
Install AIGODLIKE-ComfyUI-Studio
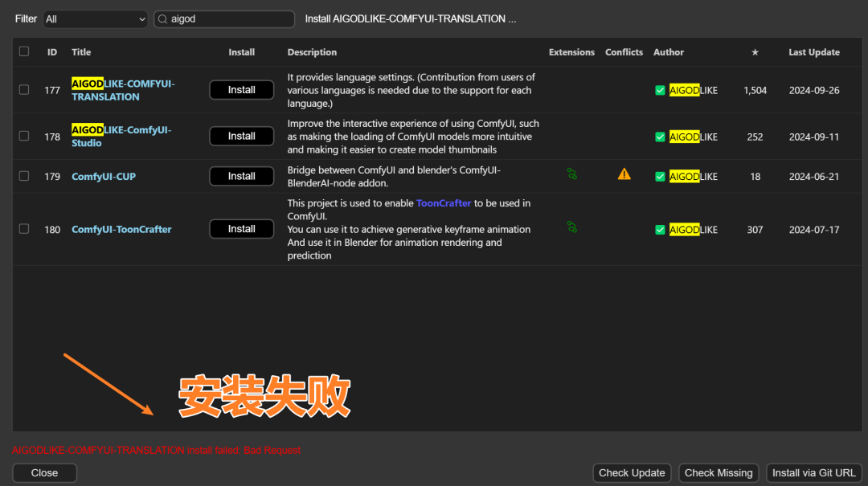coord(241,137)
